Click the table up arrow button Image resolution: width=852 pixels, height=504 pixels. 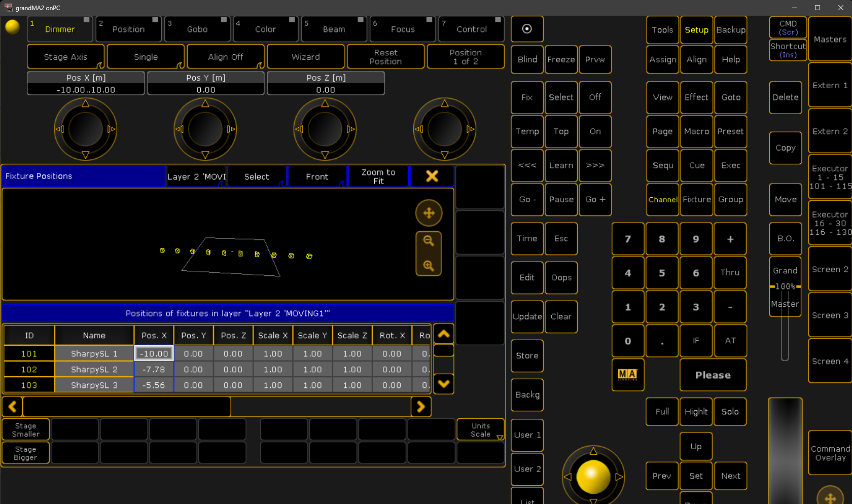(444, 334)
